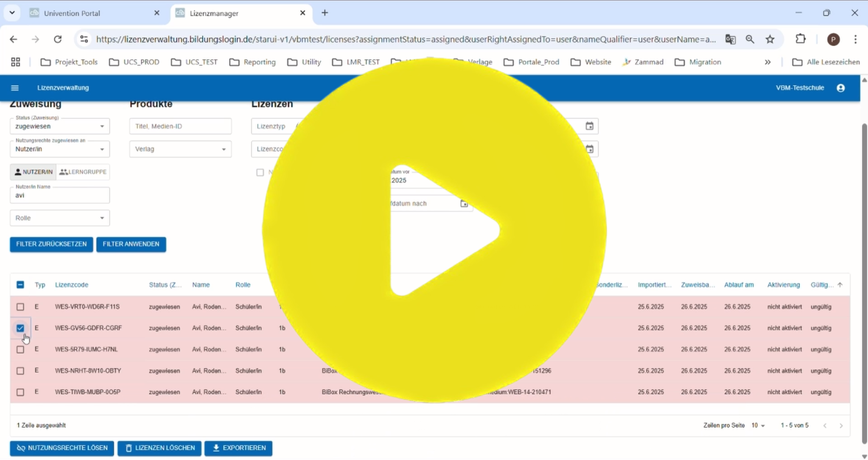Click the Titel, Medien-ID input field
The image size is (868, 460).
pyautogui.click(x=180, y=126)
